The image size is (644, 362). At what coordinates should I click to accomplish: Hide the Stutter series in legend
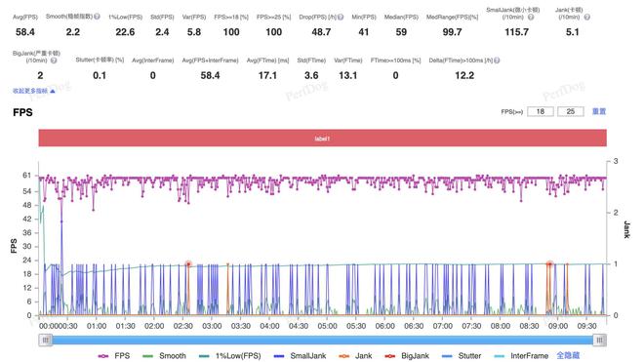[462, 356]
